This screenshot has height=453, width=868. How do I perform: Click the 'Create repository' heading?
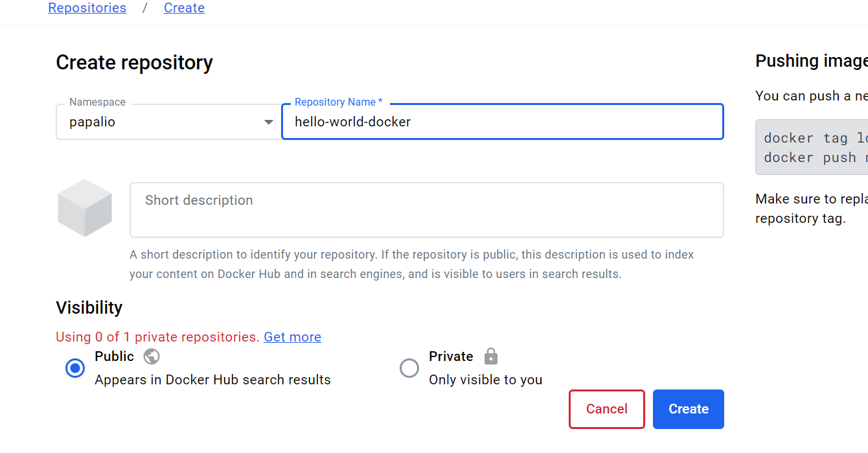(134, 63)
